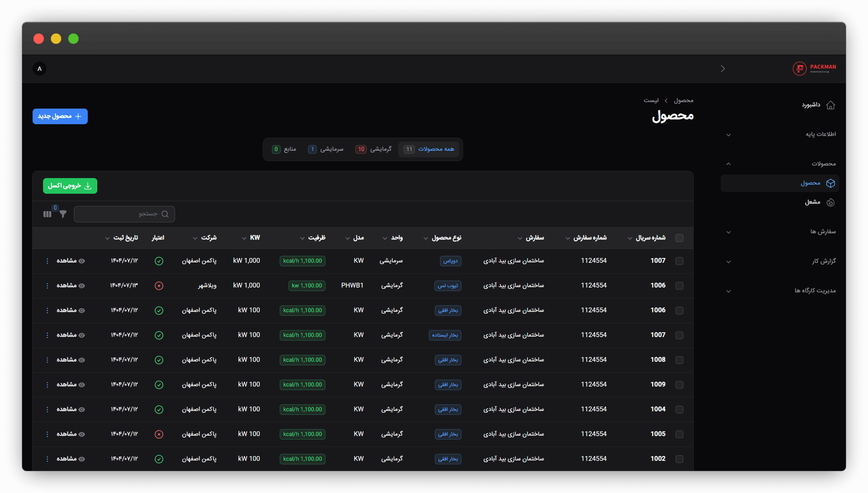Open شماره سریال column sort dropdown
Image resolution: width=868 pixels, height=493 pixels.
(629, 238)
